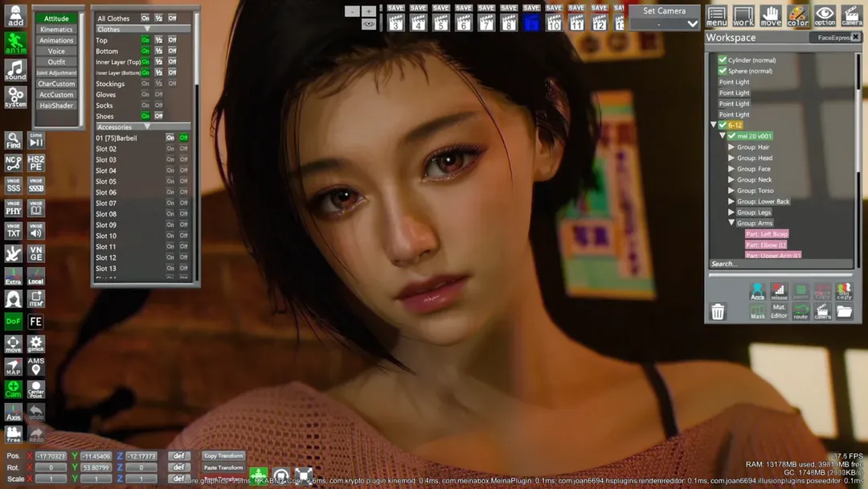Toggle mei 20 v001 checkbox
The height and width of the screenshot is (489, 868).
tap(732, 136)
